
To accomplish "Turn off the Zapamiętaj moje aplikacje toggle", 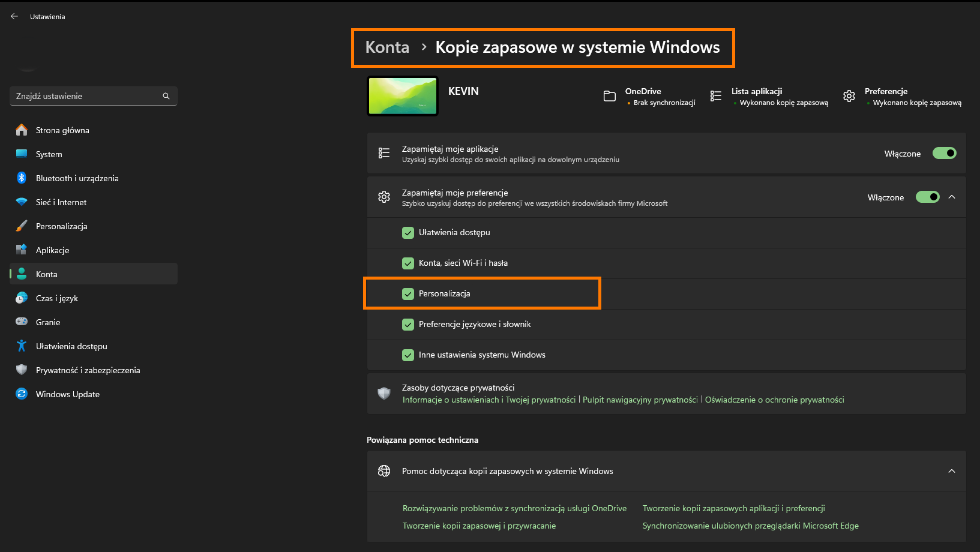I will coord(945,153).
